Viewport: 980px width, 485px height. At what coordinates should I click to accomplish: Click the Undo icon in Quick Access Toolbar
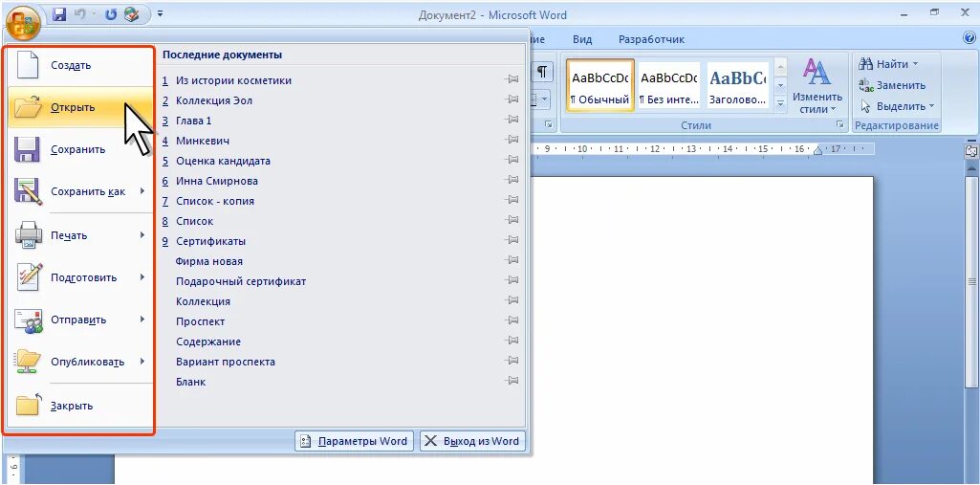(x=79, y=14)
